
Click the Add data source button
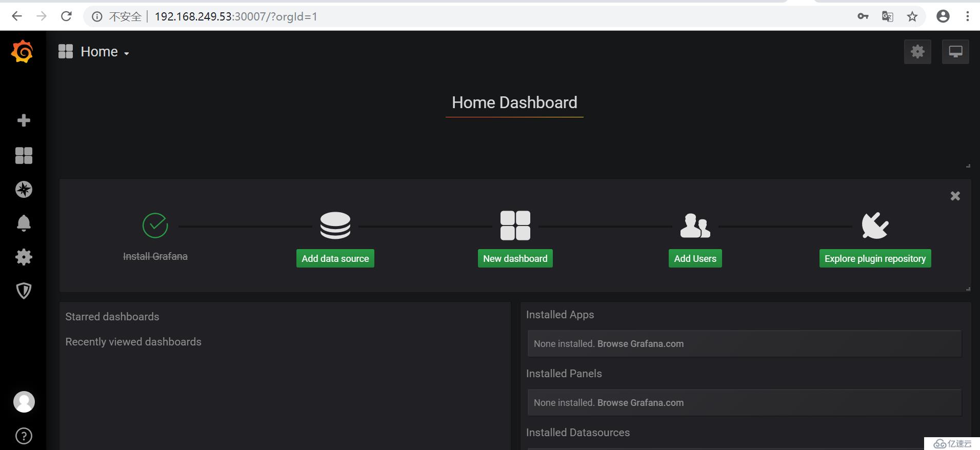pyautogui.click(x=335, y=258)
